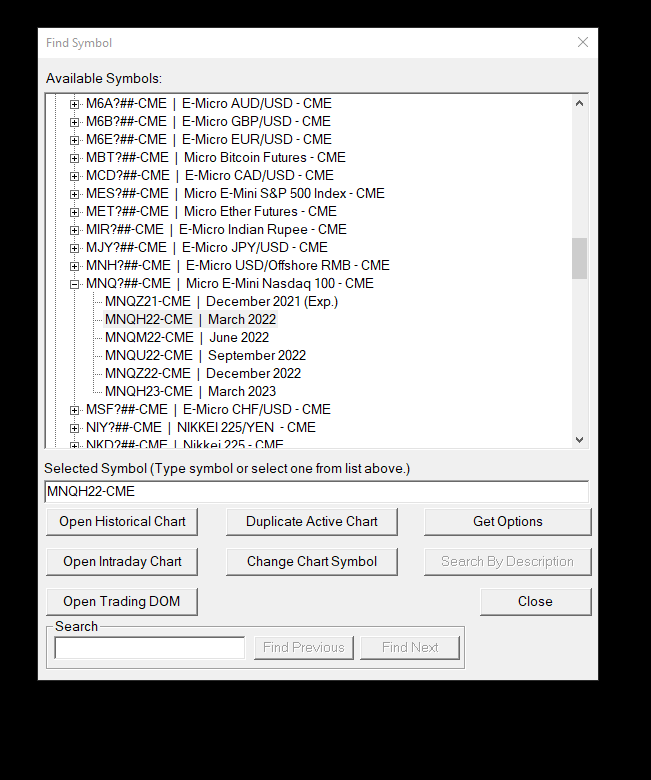This screenshot has height=780, width=651.
Task: Select the E-Micro EUR/USD - CME row
Action: [x=209, y=139]
